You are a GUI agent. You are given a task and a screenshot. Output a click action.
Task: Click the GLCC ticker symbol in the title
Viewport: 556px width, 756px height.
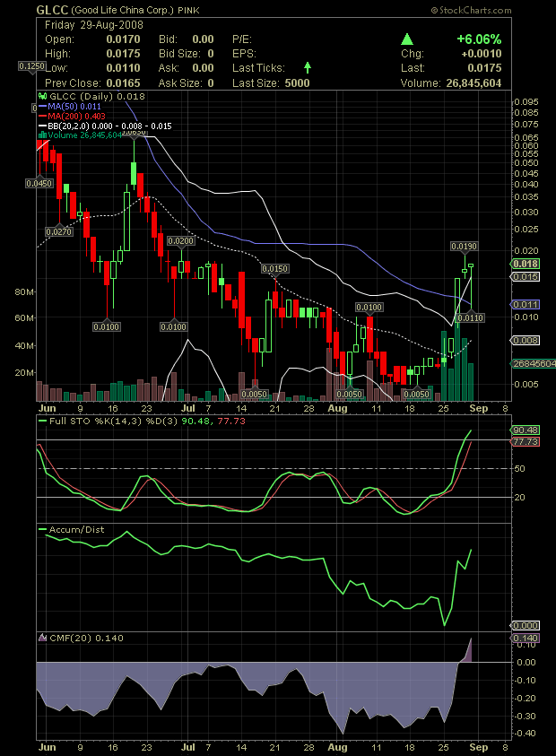click(x=52, y=10)
